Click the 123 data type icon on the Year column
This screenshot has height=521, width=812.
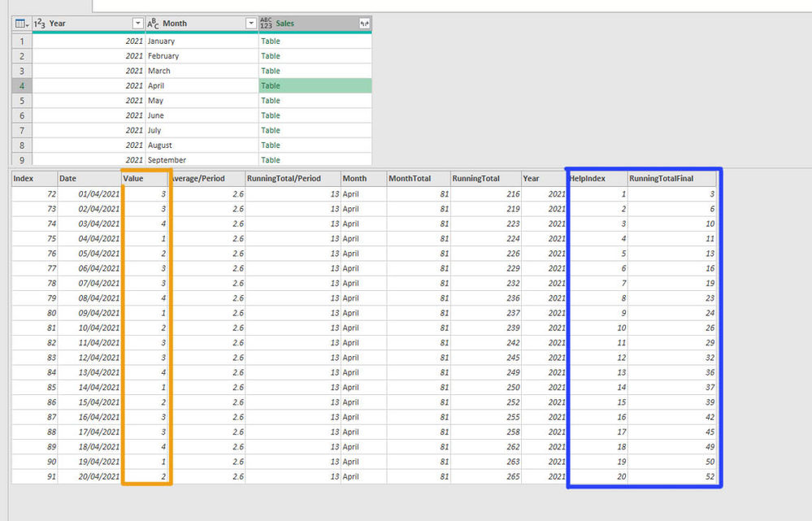(38, 23)
